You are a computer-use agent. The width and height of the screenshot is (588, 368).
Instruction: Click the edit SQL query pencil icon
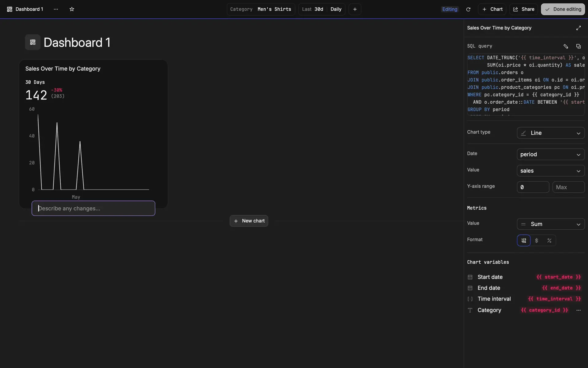point(566,46)
